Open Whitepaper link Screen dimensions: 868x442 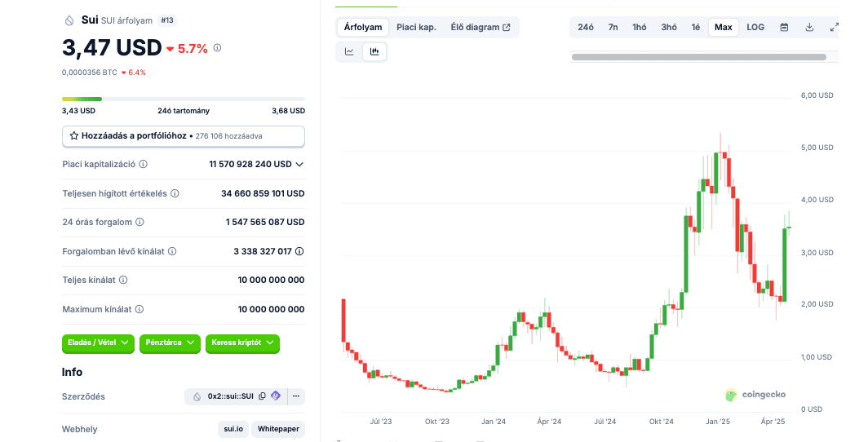pyautogui.click(x=278, y=429)
